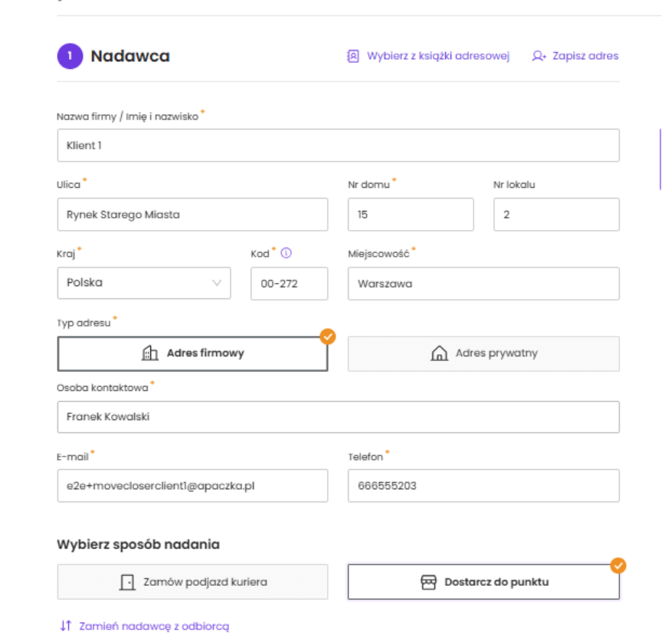Click the door icon in Zamów podjazd kuriera
Viewport: 662px width, 644px height.
point(127,582)
